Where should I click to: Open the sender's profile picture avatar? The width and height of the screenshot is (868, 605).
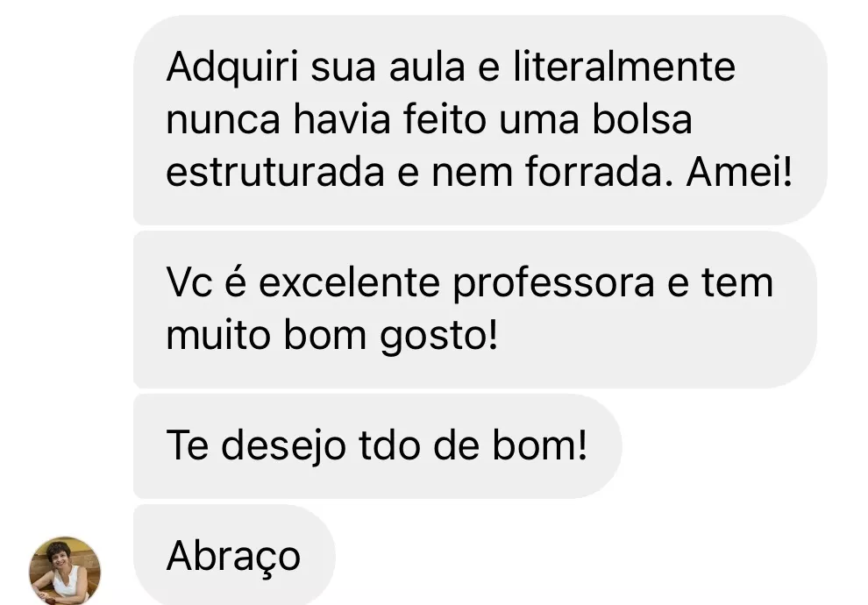(x=65, y=570)
